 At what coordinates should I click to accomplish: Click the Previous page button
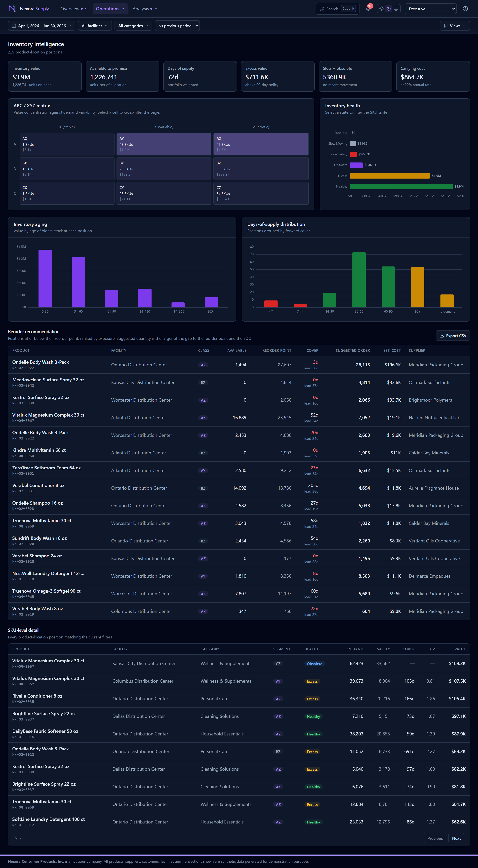tap(435, 838)
